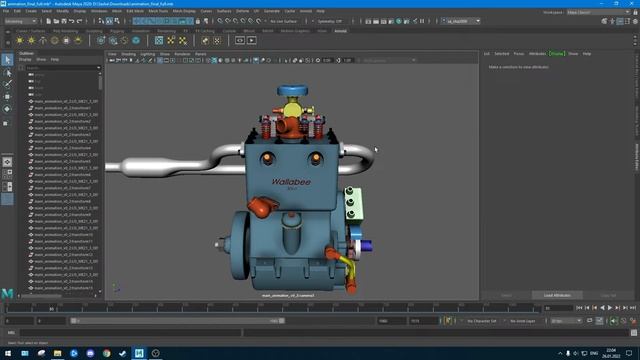This screenshot has height=360, width=640.
Task: Toggle select by object type mode
Action: point(109,21)
